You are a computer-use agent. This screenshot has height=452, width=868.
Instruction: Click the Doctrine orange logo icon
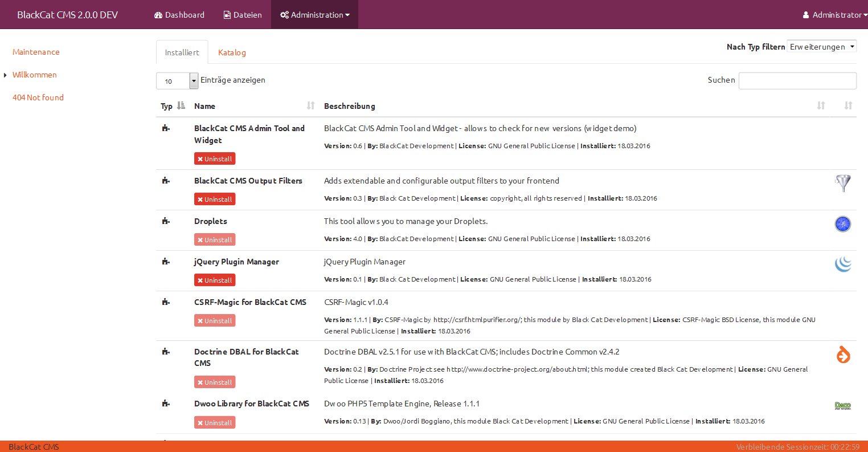coord(843,355)
